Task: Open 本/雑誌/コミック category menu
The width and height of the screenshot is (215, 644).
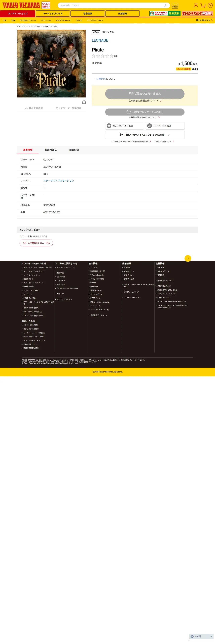Action: tap(28, 21)
